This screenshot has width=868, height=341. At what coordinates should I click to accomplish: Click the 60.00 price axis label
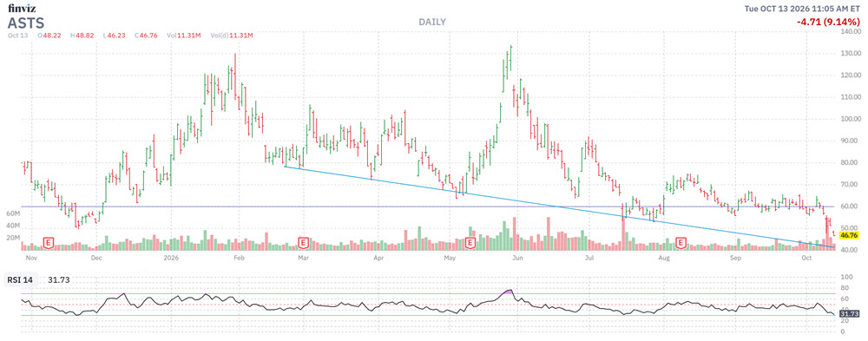850,207
